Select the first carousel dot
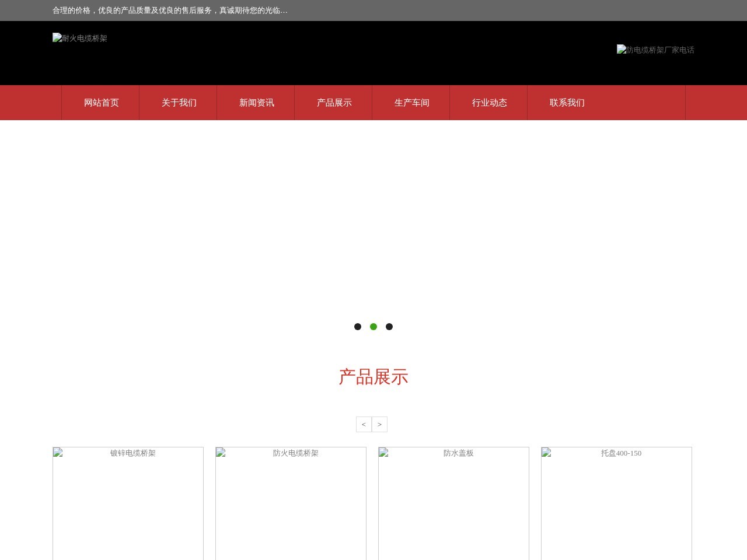 click(358, 327)
